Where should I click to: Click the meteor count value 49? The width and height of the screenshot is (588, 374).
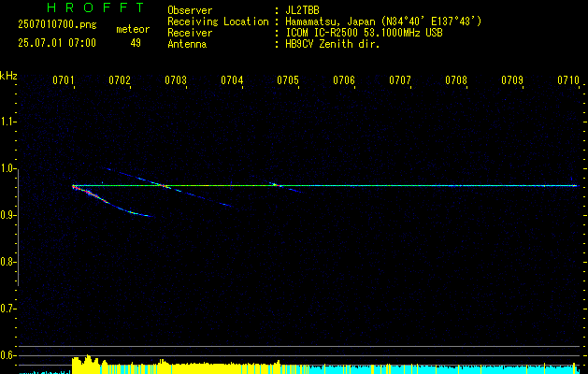coord(136,43)
